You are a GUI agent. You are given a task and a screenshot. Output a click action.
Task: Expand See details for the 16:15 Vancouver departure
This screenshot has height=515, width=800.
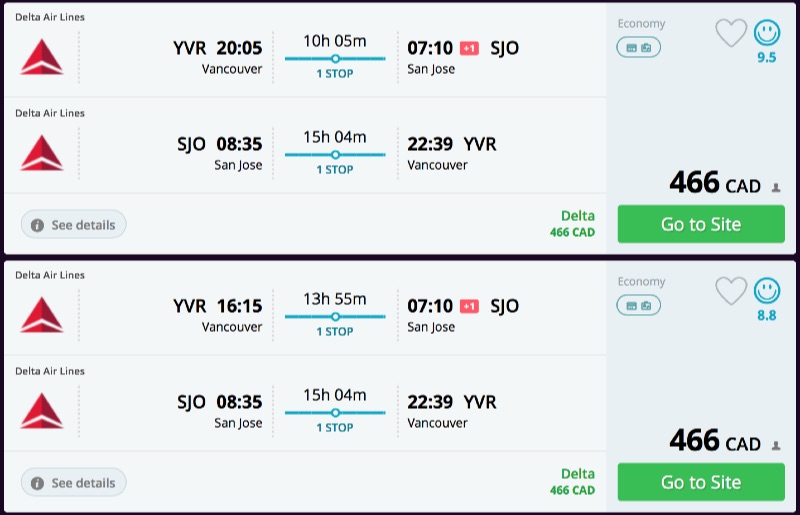pos(74,483)
